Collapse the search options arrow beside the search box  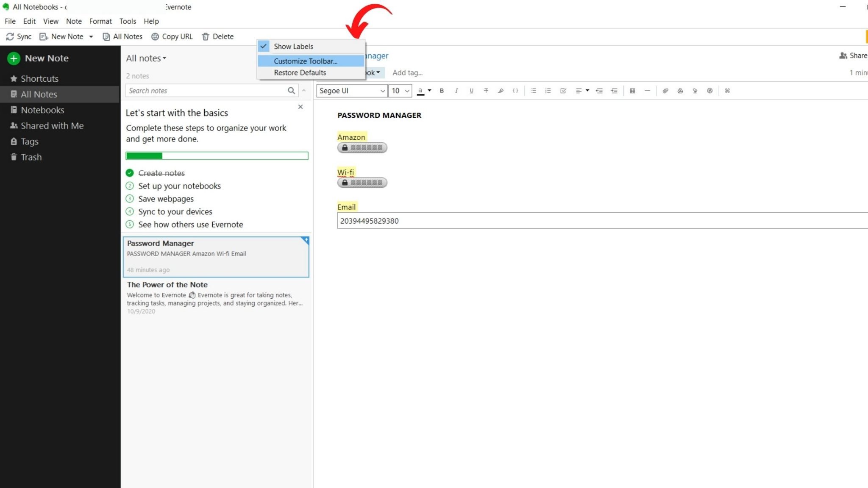(304, 90)
